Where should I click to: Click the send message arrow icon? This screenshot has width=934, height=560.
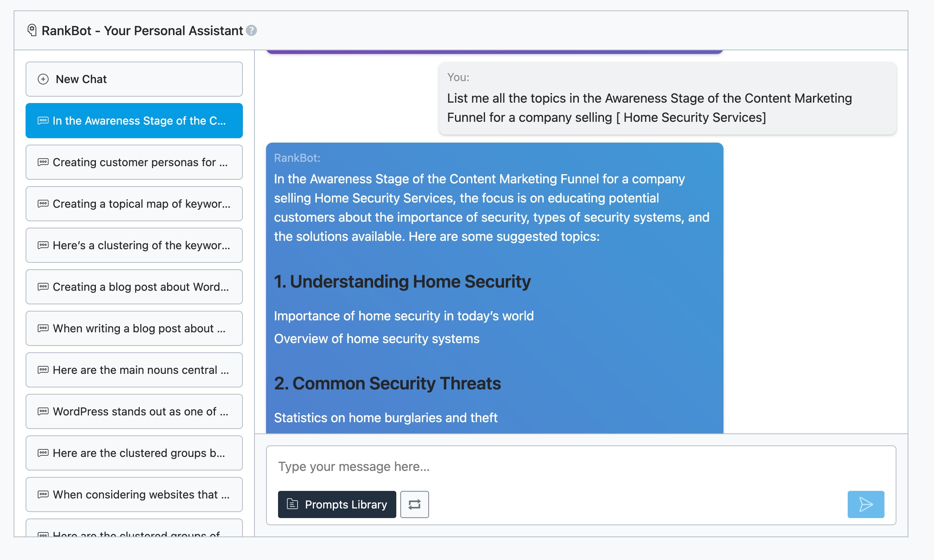(x=865, y=504)
